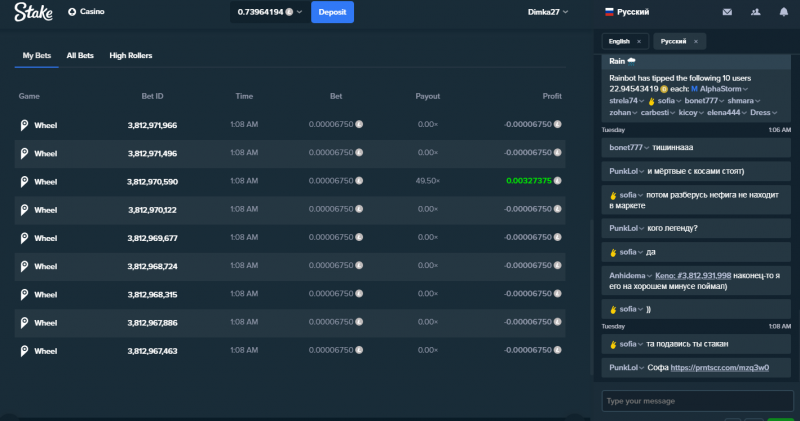Click the Russian flag icon
Image resolution: width=800 pixels, height=421 pixels.
tap(609, 12)
